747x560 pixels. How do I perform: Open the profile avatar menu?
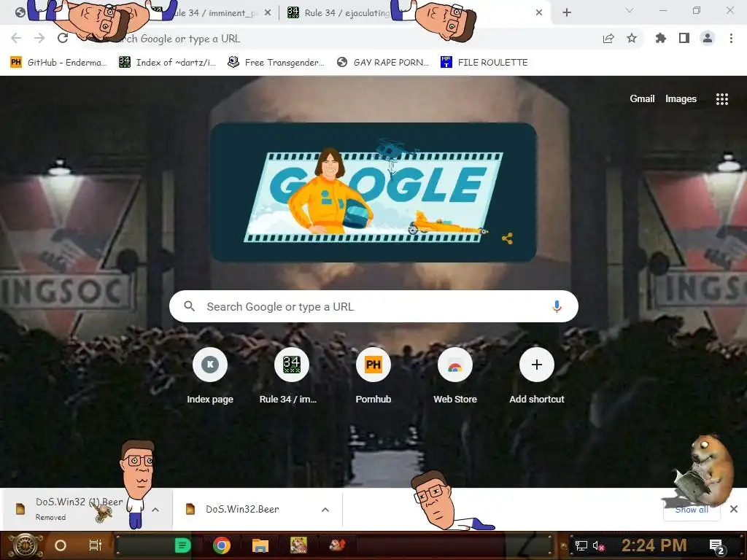[708, 38]
